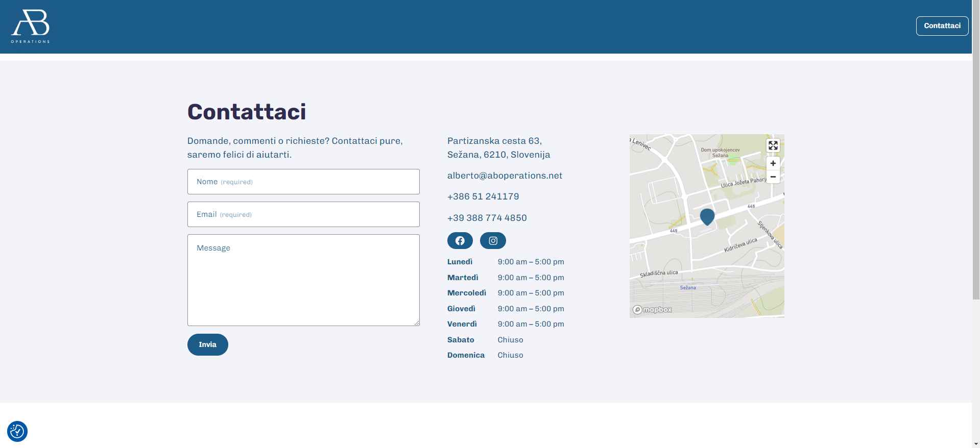Zoom out on the map
Viewport: 980px width, 448px height.
773,177
